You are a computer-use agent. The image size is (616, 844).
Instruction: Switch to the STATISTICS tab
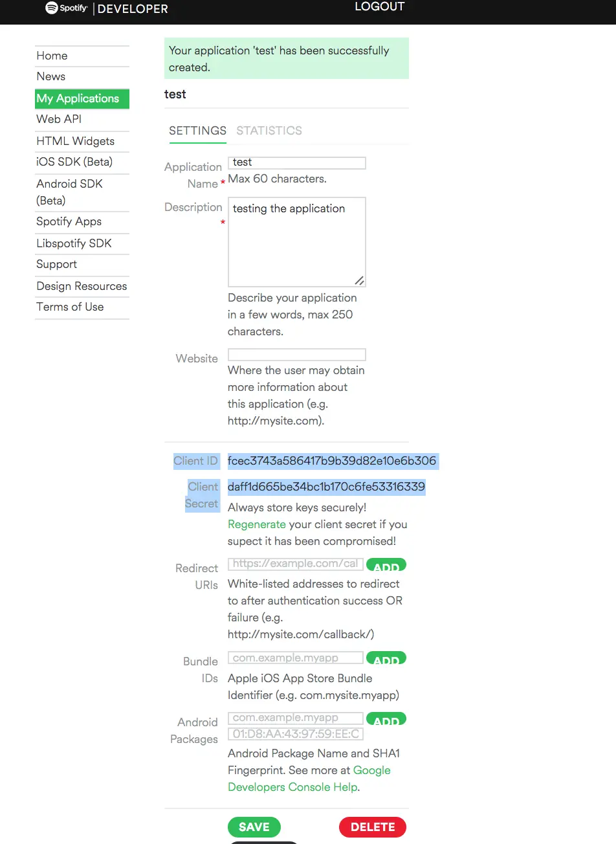click(269, 131)
